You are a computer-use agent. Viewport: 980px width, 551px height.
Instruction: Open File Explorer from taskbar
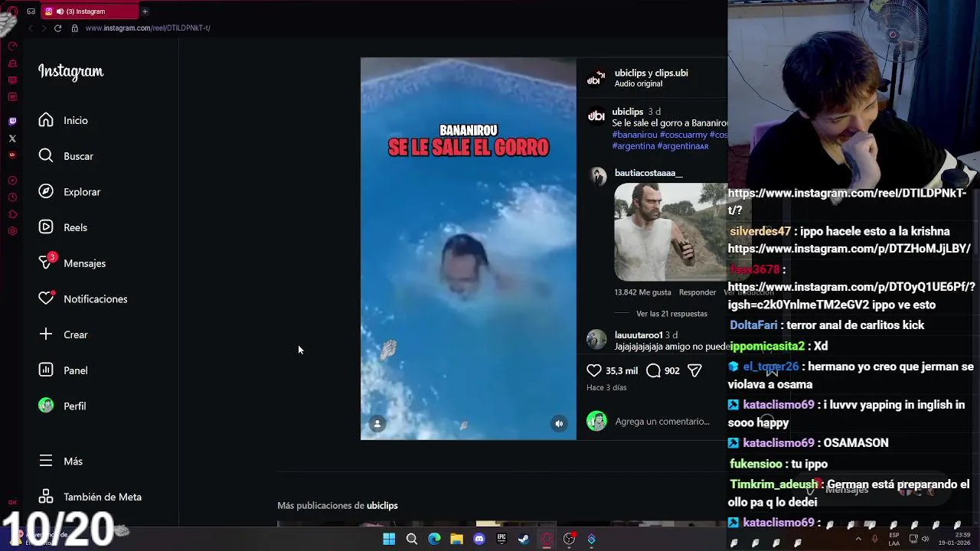pos(456,539)
